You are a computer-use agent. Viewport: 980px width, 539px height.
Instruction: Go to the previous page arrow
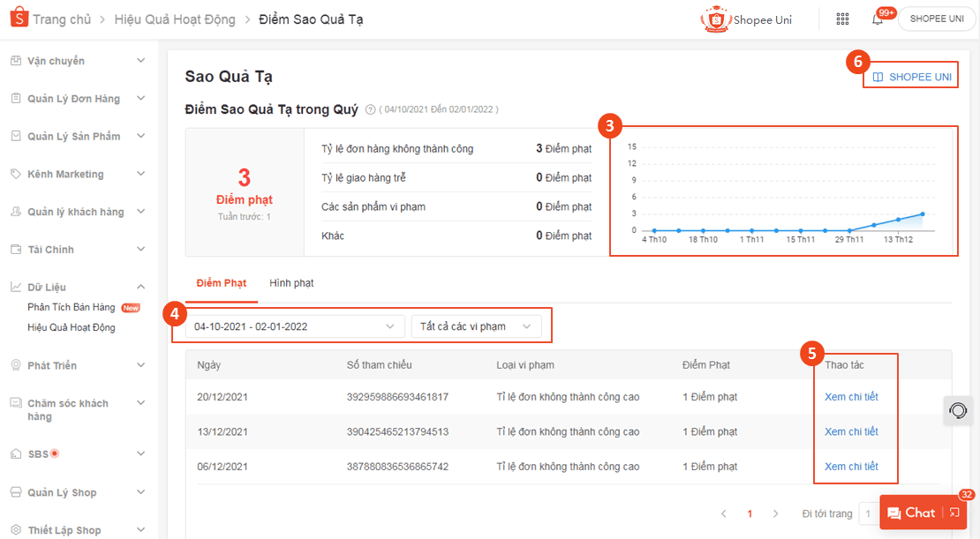click(724, 513)
